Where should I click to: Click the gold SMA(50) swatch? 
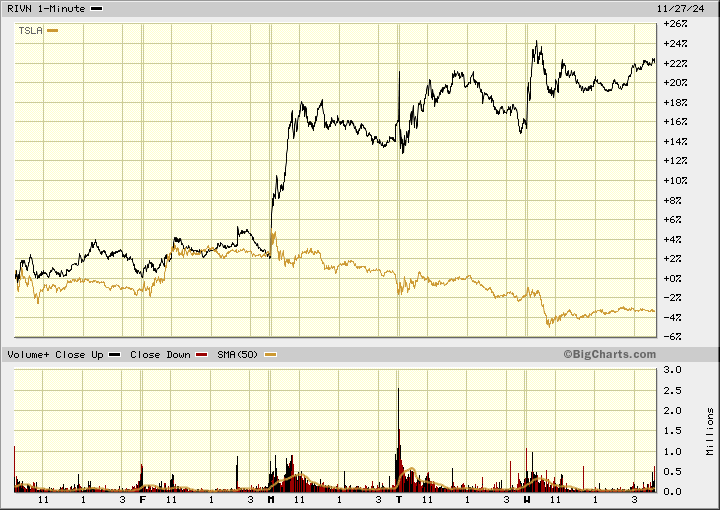pyautogui.click(x=270, y=355)
